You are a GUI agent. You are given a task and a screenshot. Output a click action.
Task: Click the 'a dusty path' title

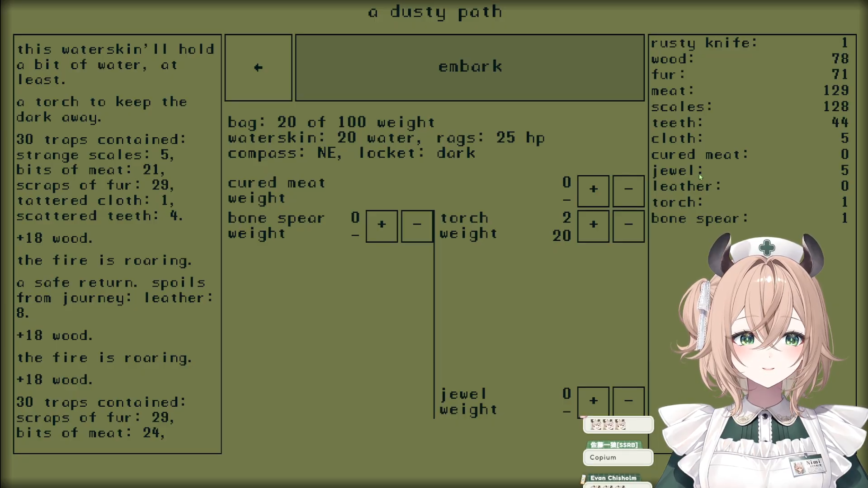[x=435, y=12]
